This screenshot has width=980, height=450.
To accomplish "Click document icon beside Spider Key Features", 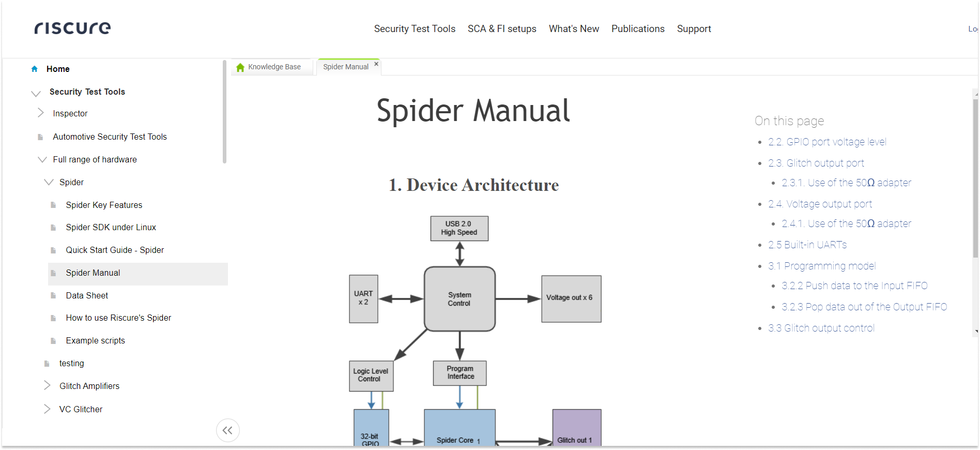I will (x=53, y=205).
